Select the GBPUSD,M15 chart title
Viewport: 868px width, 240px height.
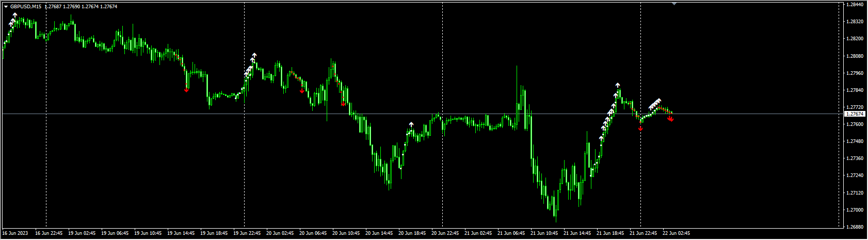26,7
